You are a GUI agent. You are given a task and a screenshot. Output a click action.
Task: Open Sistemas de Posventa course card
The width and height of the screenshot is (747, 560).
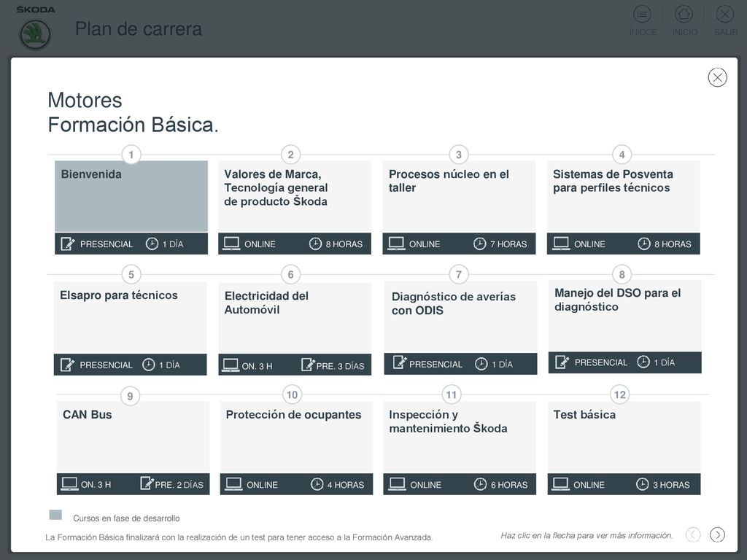624,208
